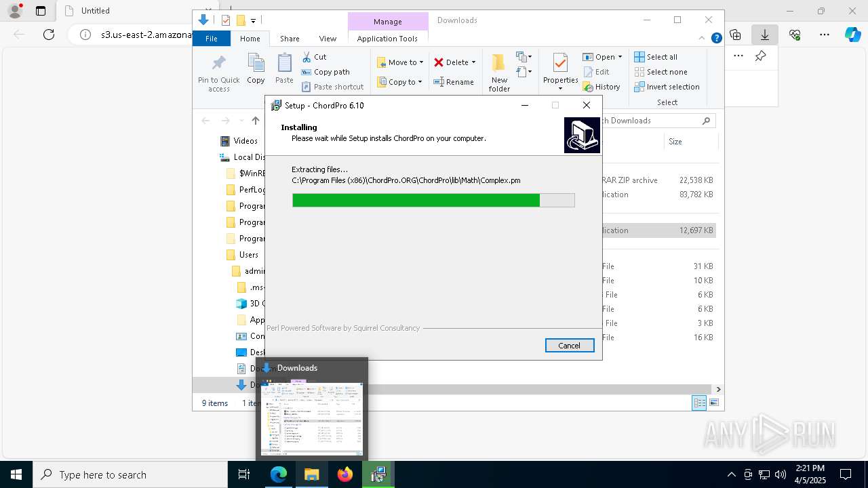Image resolution: width=868 pixels, height=488 pixels.
Task: Open Edge Downloads toolbar icon
Action: click(765, 35)
